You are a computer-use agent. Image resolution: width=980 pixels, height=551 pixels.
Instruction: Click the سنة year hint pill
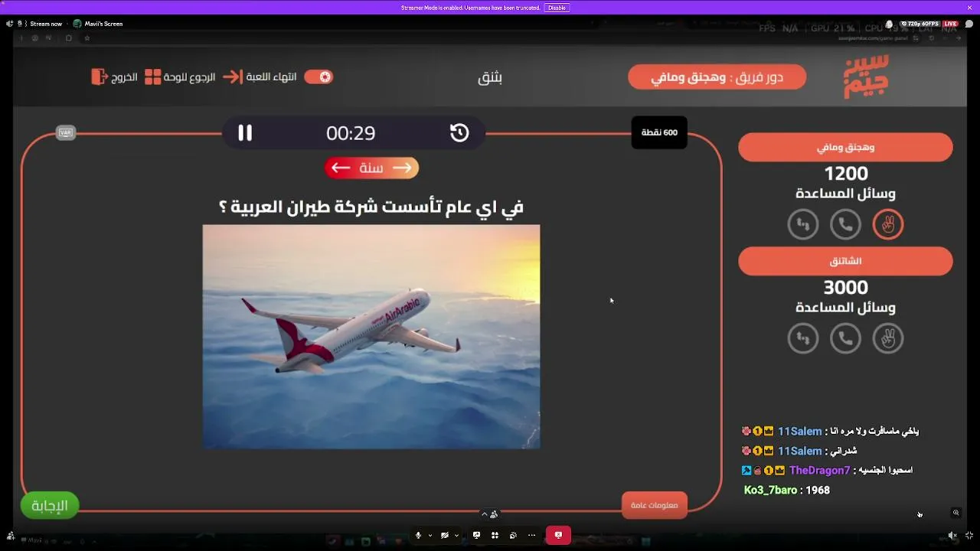pyautogui.click(x=371, y=168)
